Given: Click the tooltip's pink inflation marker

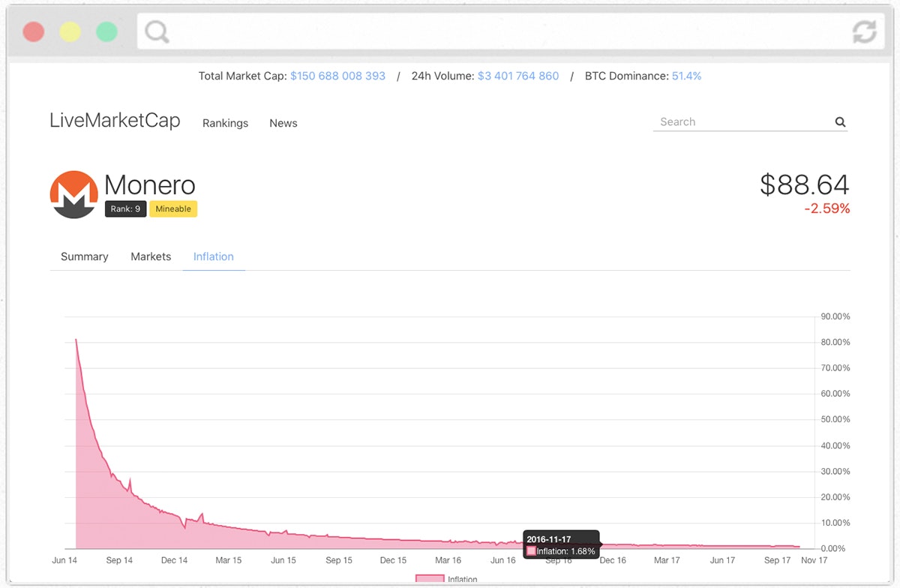Looking at the screenshot, I should pos(531,550).
